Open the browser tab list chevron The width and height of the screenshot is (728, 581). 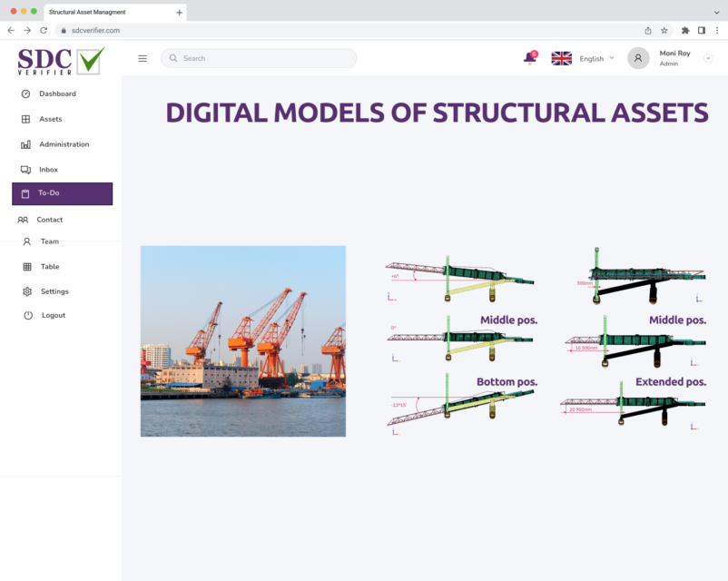[716, 12]
